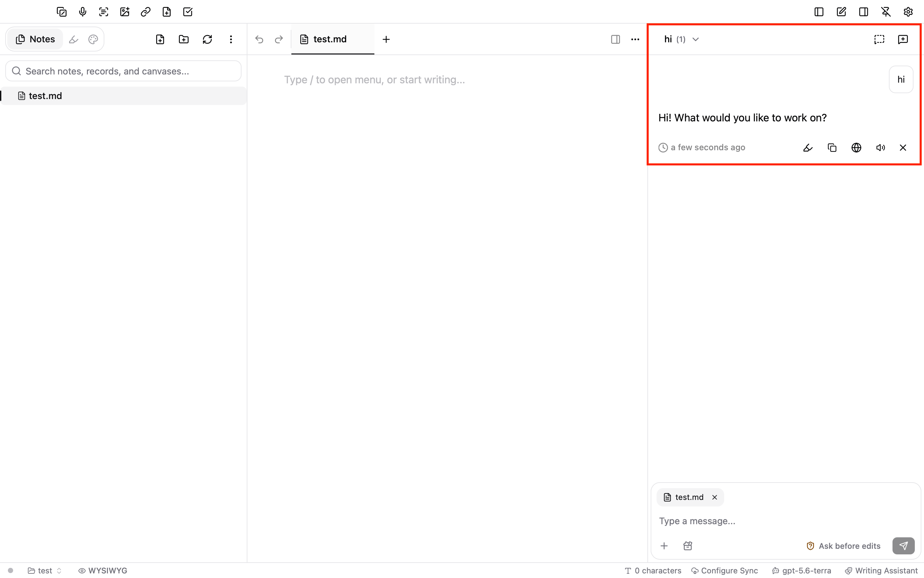Start a new chat with plus bubble icon

903,39
